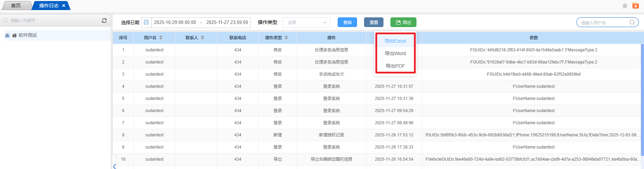644x169 pixels.
Task: Click the 重置 reset button
Action: pos(373,23)
